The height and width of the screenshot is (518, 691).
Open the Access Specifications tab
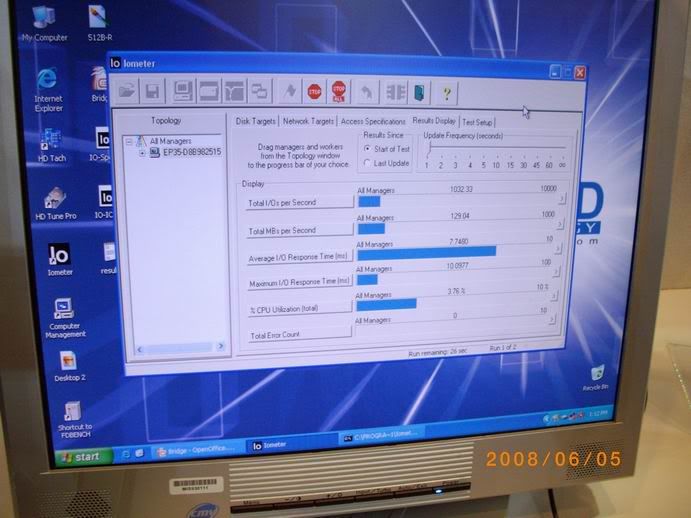tap(373, 121)
